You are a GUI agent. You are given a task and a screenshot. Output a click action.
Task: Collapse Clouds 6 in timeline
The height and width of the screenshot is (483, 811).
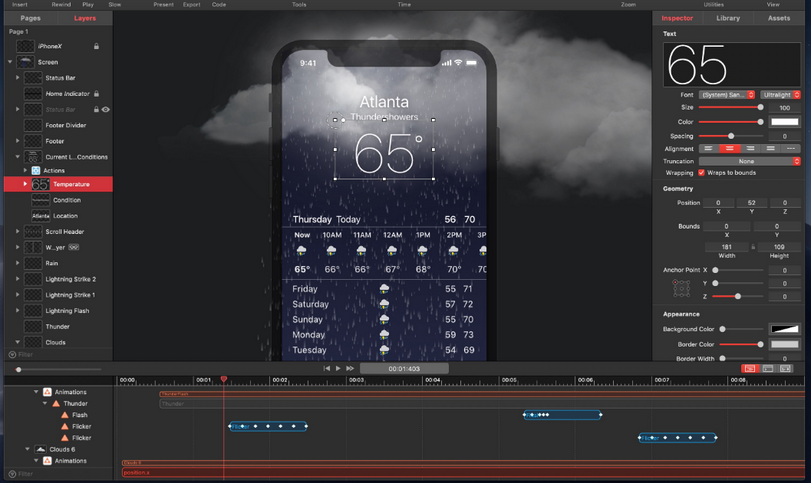pos(27,449)
